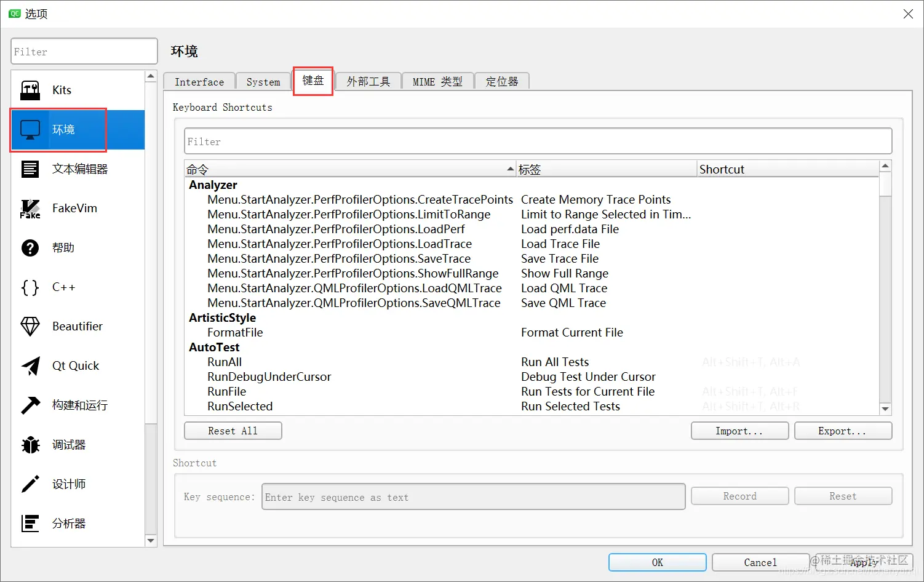Open the 分析器 chart icon

coord(30,524)
